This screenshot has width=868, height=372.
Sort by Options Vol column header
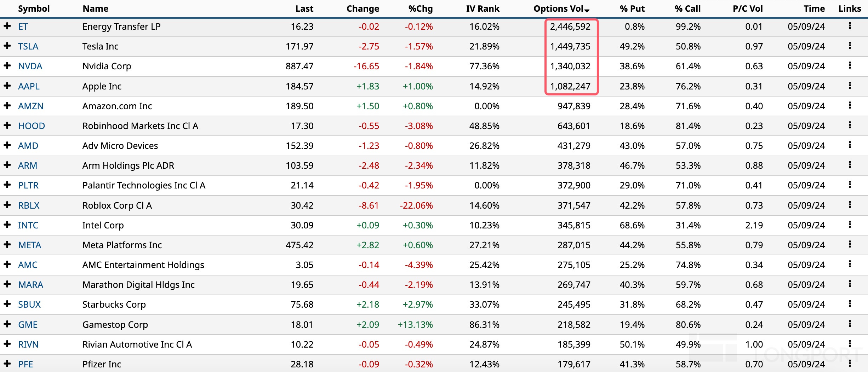click(x=561, y=9)
